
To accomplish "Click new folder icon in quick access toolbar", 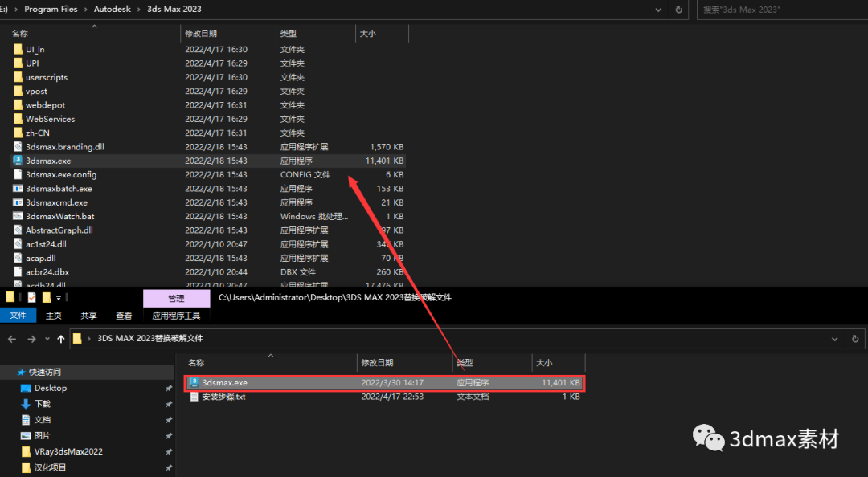I will [47, 298].
